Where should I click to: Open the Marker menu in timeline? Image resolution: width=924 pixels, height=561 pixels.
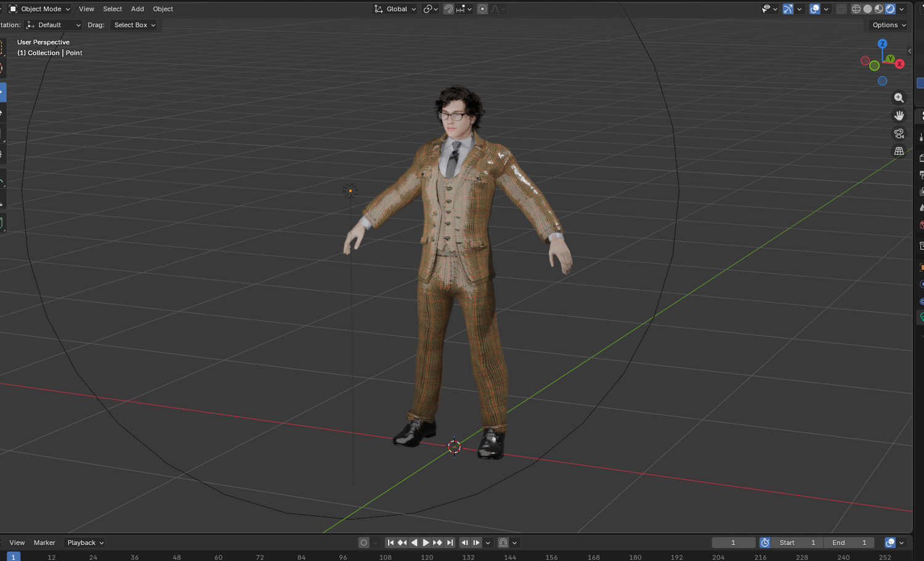coord(44,543)
